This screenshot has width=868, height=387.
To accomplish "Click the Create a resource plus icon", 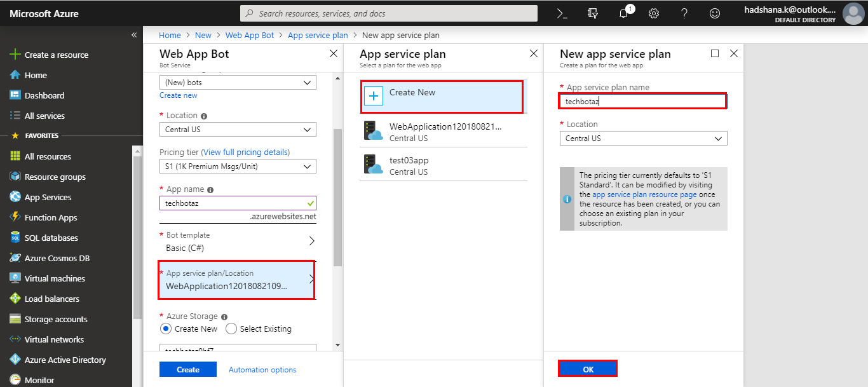I will click(x=15, y=55).
